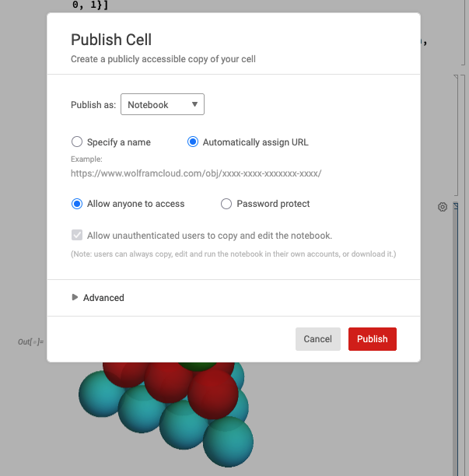This screenshot has width=469, height=476.
Task: Select the blue highlighted output cell bracket
Action: (457, 311)
